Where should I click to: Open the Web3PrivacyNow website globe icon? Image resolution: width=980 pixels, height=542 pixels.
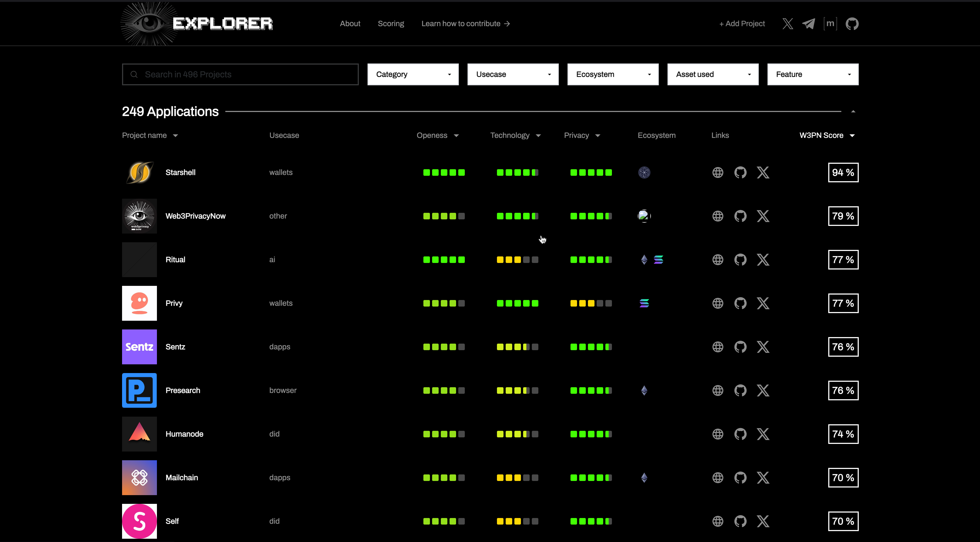718,216
